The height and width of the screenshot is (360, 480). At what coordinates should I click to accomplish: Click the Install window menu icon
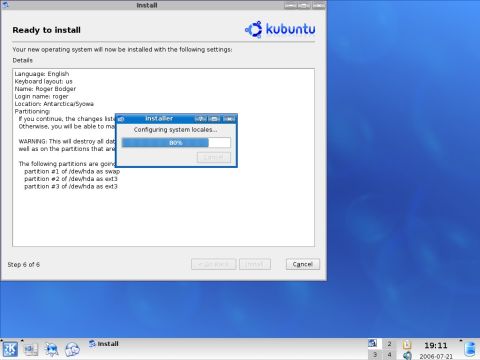pos(6,5)
